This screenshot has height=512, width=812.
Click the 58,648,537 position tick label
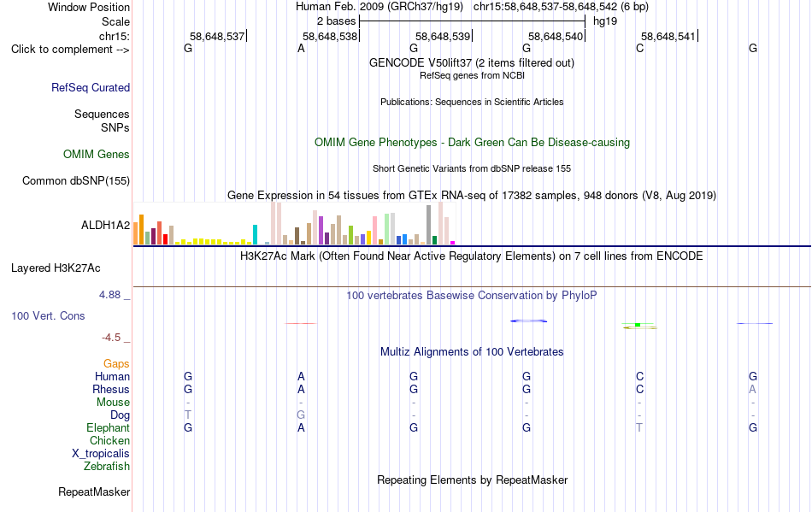pyautogui.click(x=217, y=36)
